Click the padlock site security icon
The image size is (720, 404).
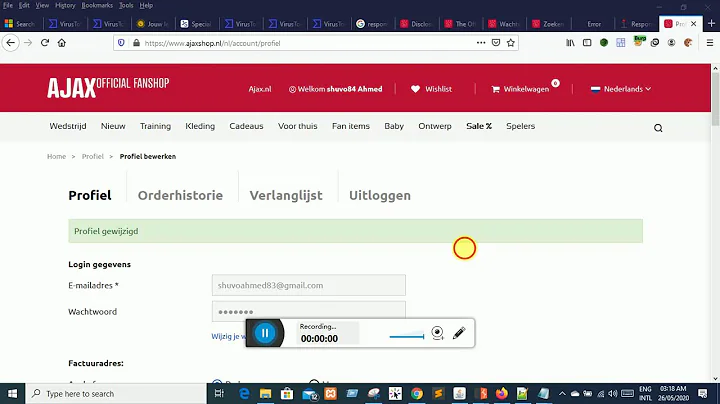tap(136, 43)
